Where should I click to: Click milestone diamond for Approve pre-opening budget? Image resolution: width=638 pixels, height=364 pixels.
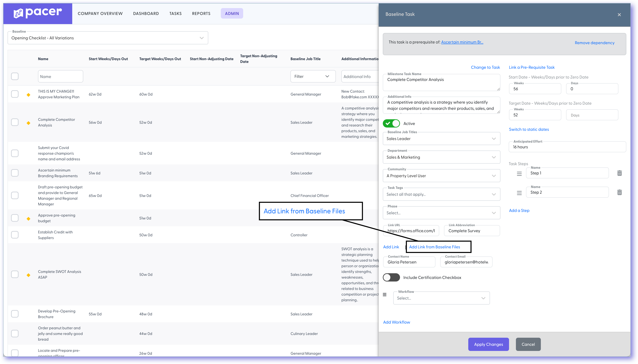coord(29,218)
